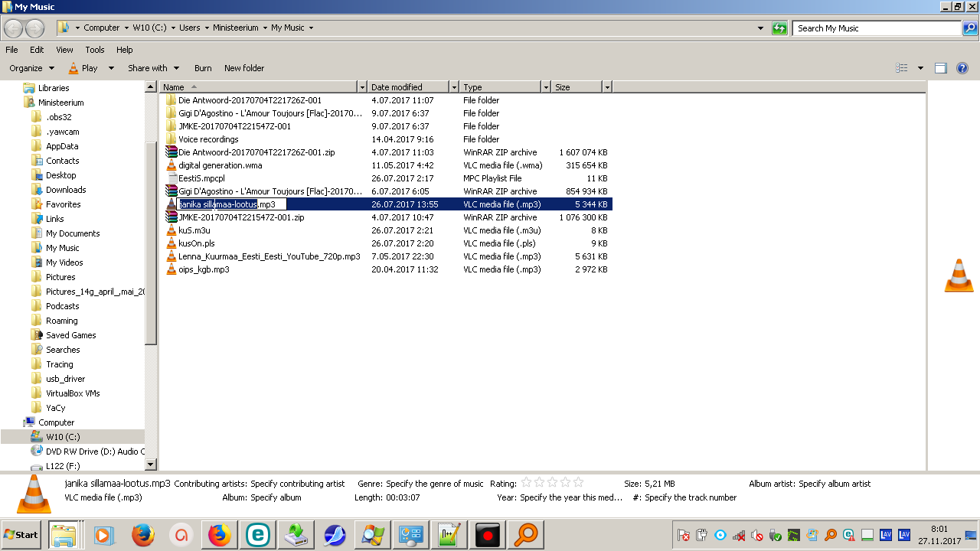Click VLC cone icon of oips_kgb.mp3
The width and height of the screenshot is (980, 551).
pos(171,269)
